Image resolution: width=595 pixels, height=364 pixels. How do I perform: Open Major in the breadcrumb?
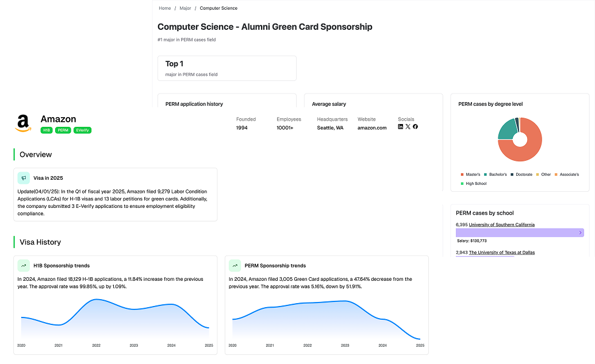point(185,8)
